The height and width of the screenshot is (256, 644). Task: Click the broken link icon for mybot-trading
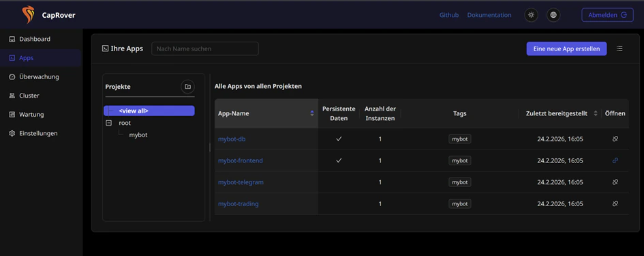tap(615, 203)
